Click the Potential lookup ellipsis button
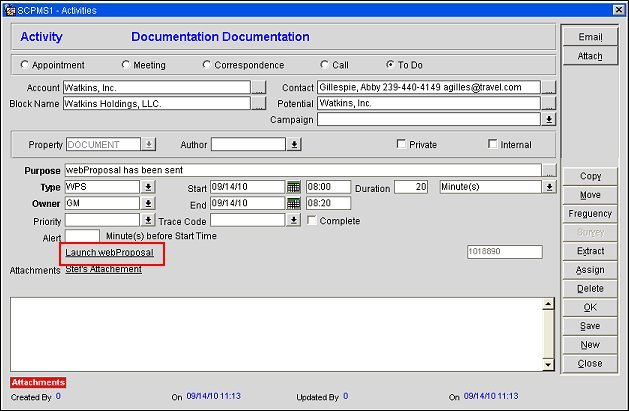629x411 pixels. [548, 103]
